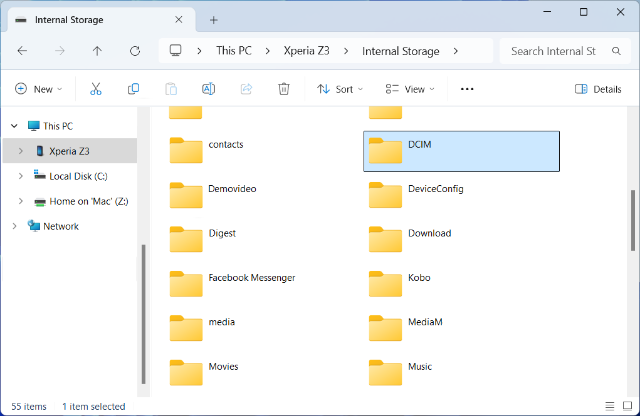Click the Search Internal Storage field
640x416 pixels.
pos(564,51)
